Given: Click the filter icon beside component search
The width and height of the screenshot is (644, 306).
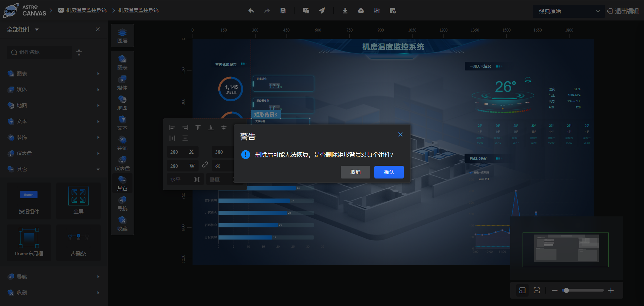Looking at the screenshot, I should pyautogui.click(x=79, y=52).
